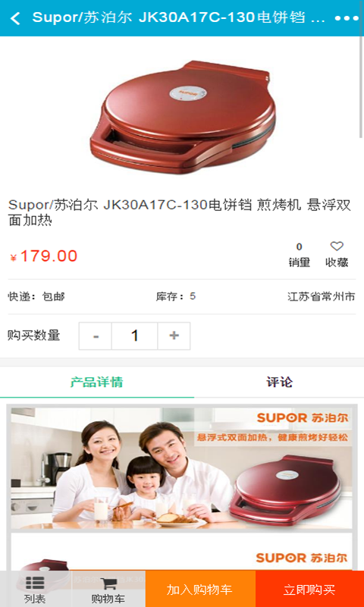Tap the 销量 sales count
Screen dimensions: 364x607
pyautogui.click(x=299, y=256)
